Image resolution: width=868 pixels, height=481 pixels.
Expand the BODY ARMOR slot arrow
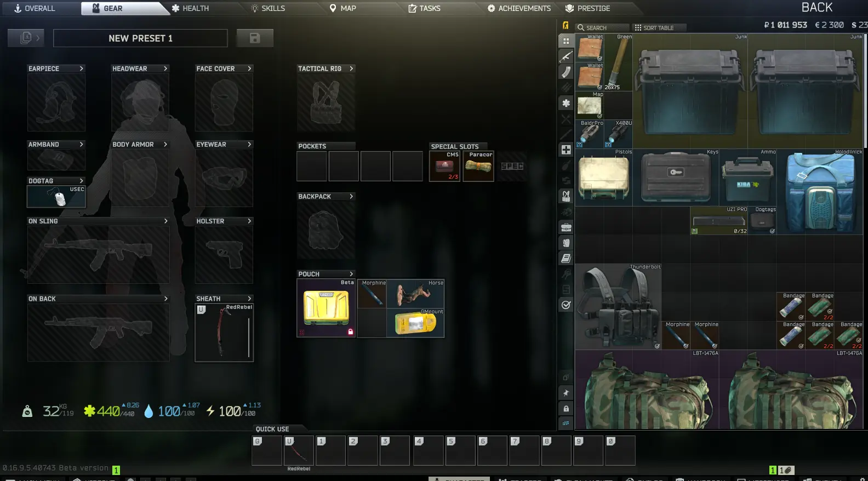tap(165, 144)
